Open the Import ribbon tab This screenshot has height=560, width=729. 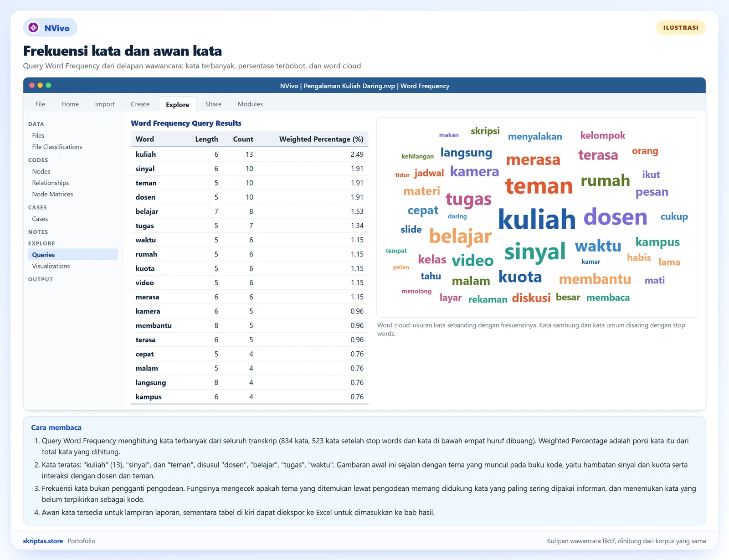[105, 104]
